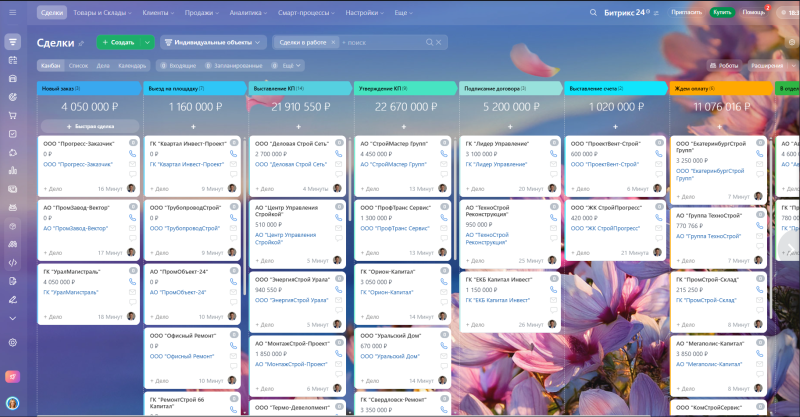
Task: Click Дело link on ГК Орион-Капитал card
Action: [370, 317]
